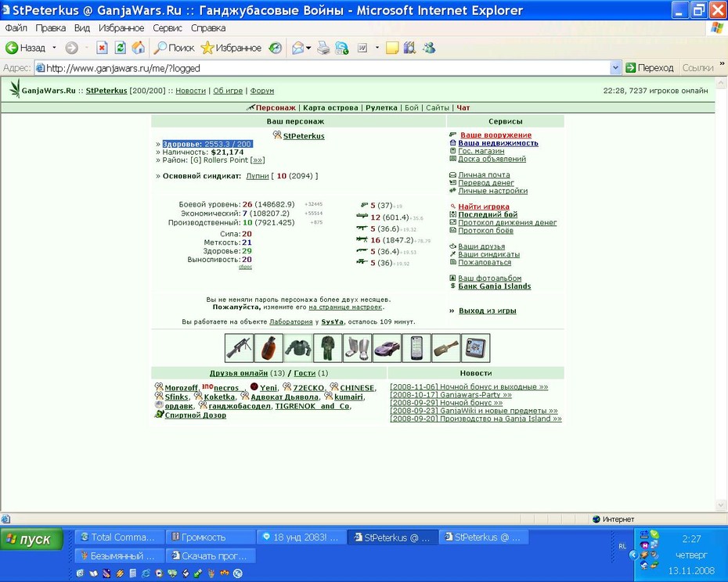Click the Mail envelope toolbar icon

coord(297,48)
